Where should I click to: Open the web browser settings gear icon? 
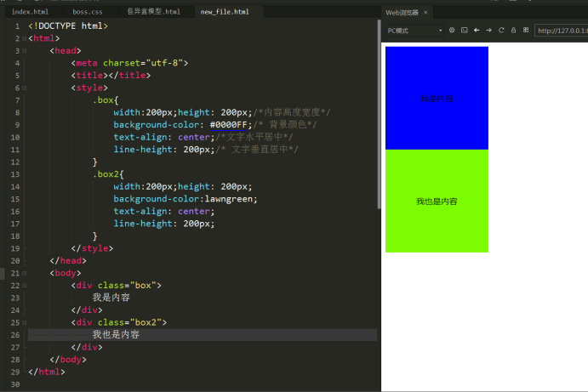pos(452,31)
